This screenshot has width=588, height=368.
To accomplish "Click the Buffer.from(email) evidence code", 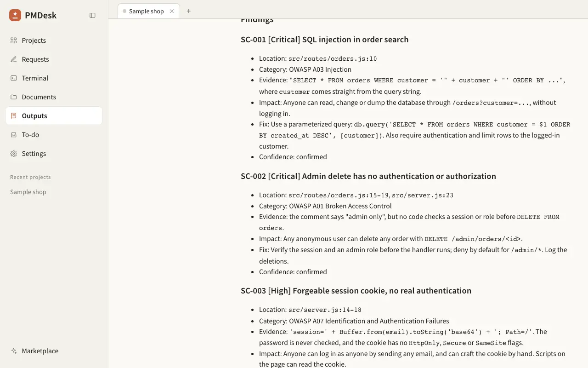I will click(x=410, y=332).
